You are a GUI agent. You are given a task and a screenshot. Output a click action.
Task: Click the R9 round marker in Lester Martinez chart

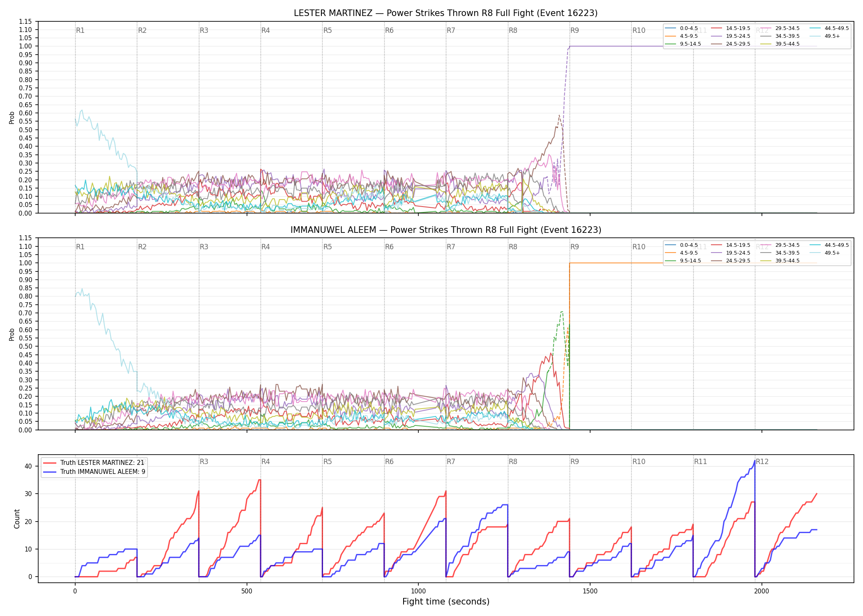coord(575,30)
